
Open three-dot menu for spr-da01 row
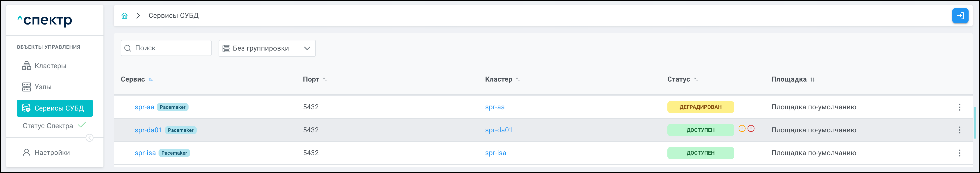coord(959,130)
